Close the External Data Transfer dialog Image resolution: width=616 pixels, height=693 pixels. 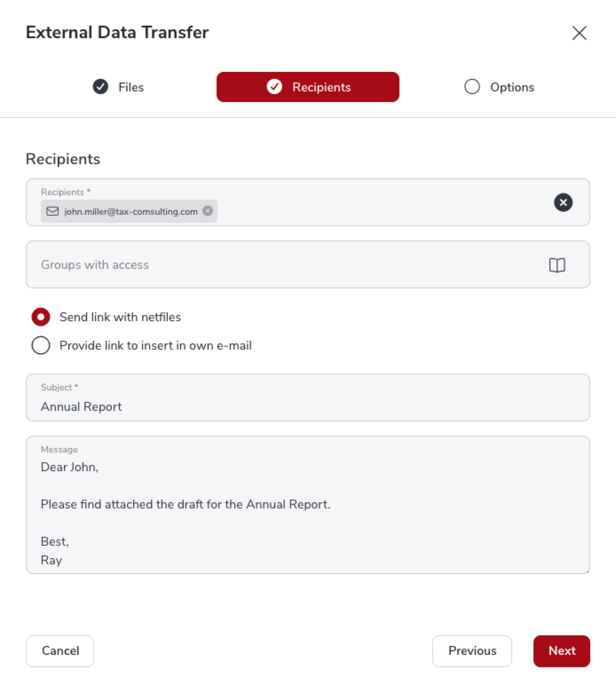click(579, 33)
